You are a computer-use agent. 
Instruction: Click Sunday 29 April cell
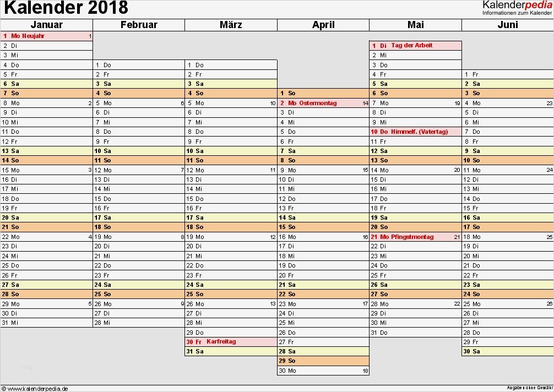[323, 361]
